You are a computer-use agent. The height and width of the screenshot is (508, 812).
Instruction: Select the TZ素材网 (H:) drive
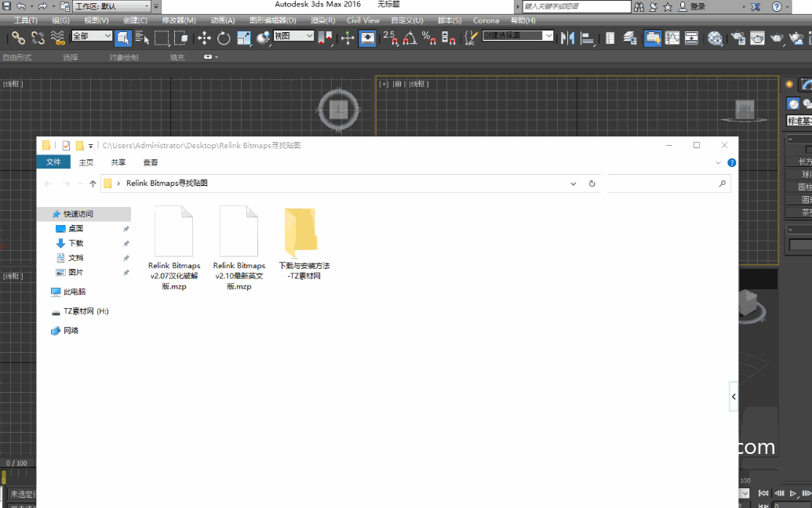click(85, 311)
